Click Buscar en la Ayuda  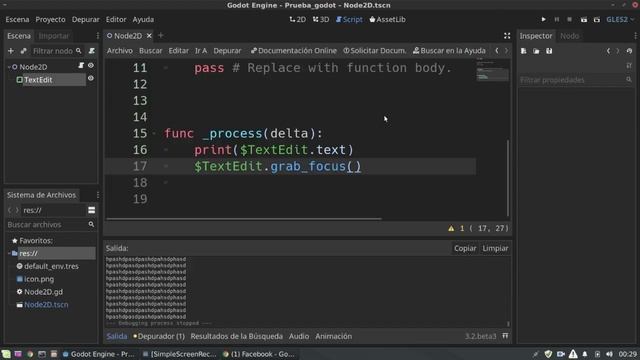click(449, 51)
